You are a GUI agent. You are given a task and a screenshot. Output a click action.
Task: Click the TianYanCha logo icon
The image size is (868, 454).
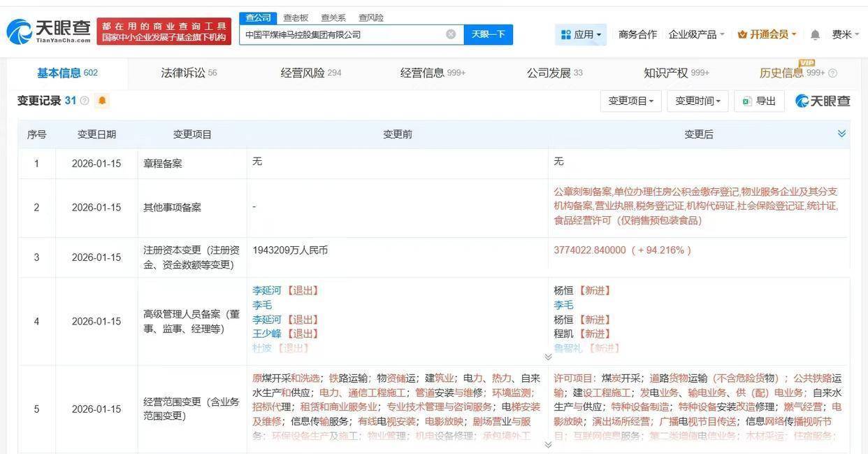pyautogui.click(x=20, y=31)
